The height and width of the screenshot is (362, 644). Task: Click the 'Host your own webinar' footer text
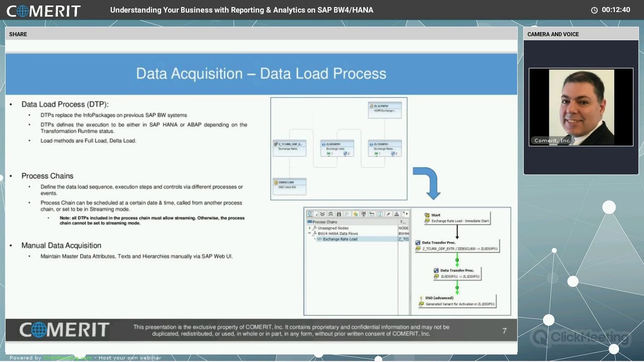point(130,358)
